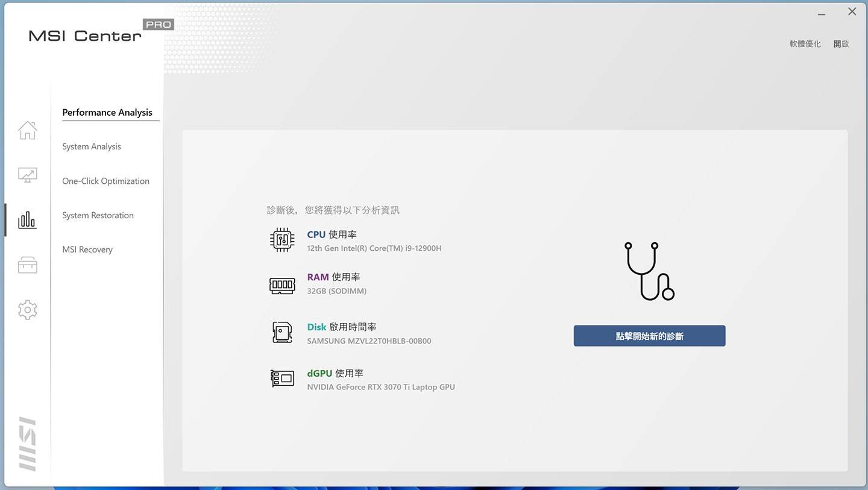Open MSI Recovery section

[87, 250]
